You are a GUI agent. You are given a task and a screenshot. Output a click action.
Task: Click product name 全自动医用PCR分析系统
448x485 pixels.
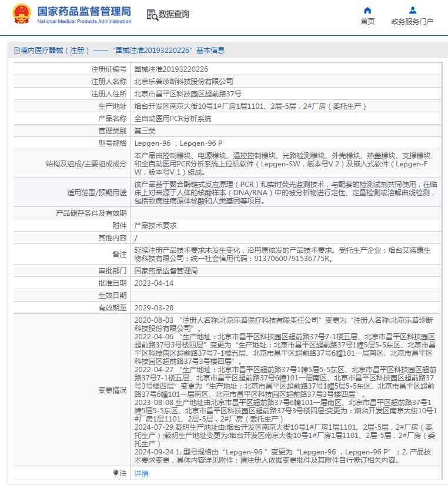click(173, 119)
